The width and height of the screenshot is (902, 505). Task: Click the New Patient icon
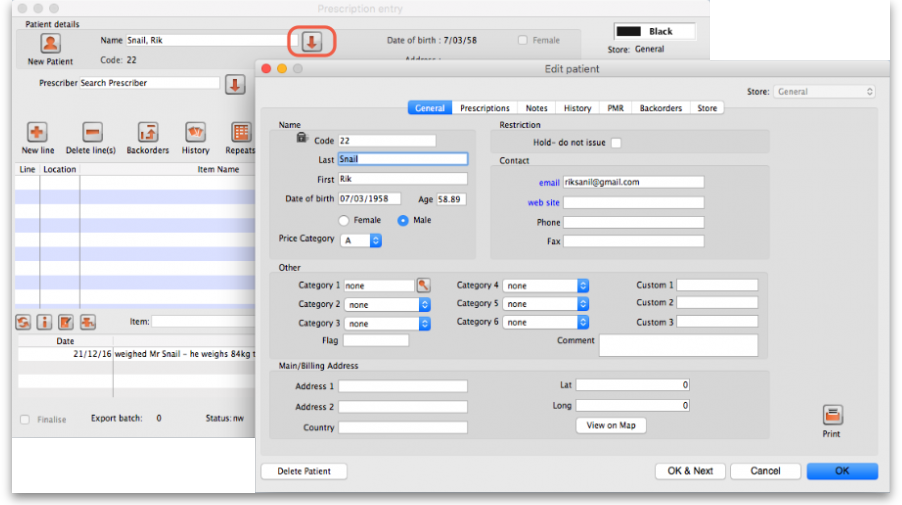point(50,44)
